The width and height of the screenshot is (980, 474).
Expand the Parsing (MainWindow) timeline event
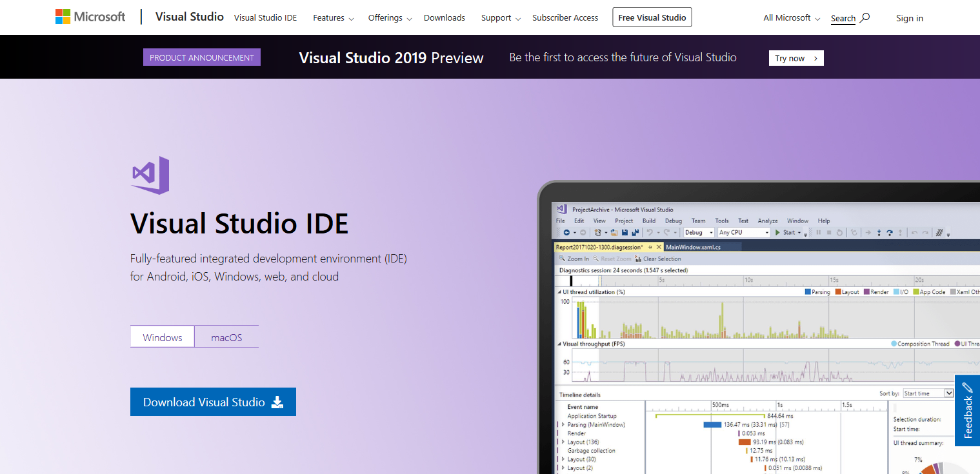coord(563,424)
